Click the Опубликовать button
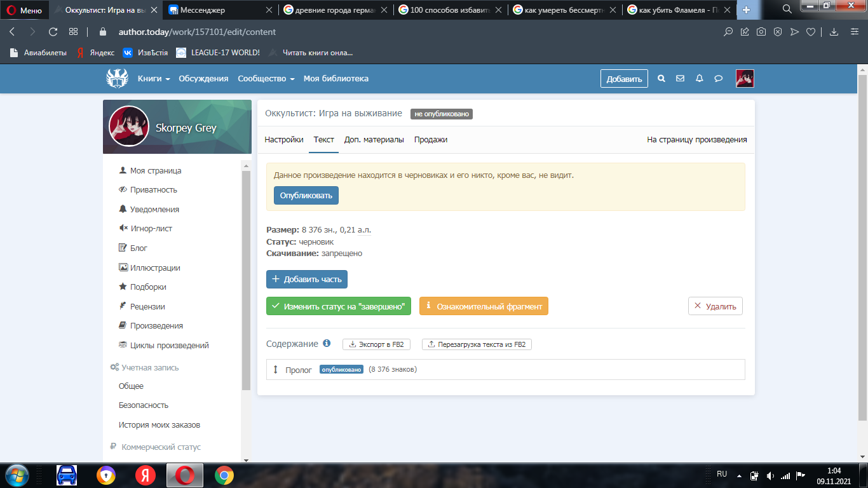The image size is (868, 488). click(x=306, y=195)
